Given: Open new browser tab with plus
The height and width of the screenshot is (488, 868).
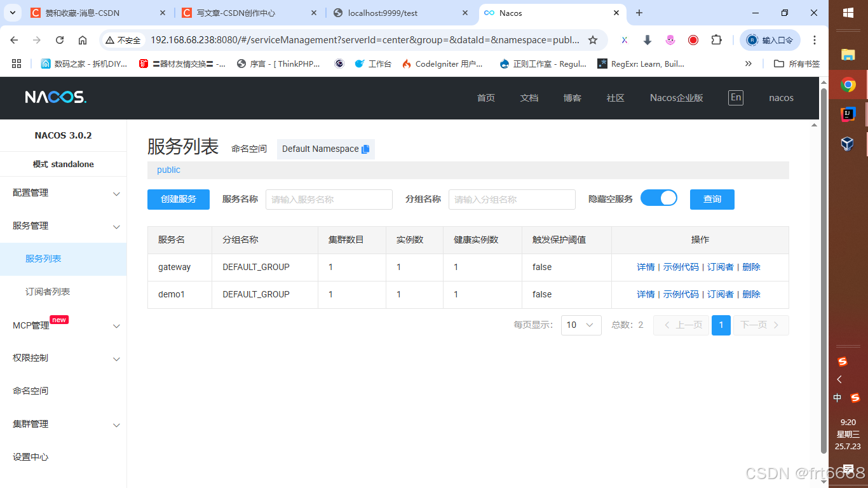Looking at the screenshot, I should (639, 13).
